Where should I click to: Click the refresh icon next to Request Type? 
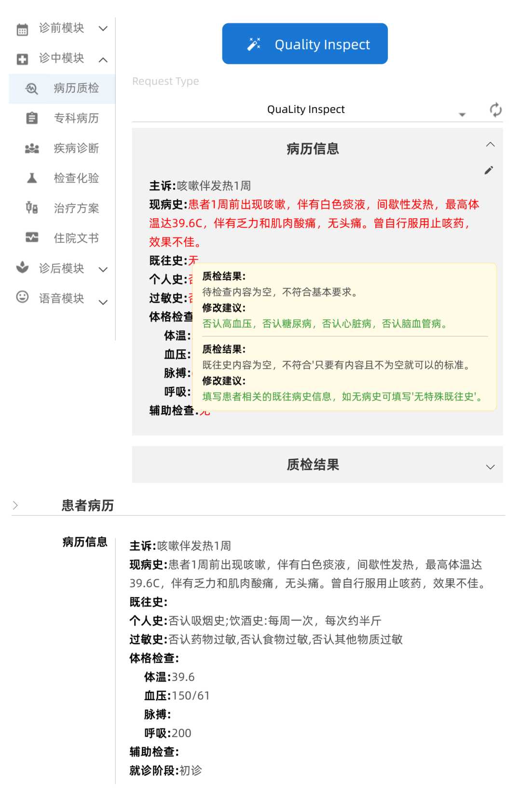[x=495, y=110]
